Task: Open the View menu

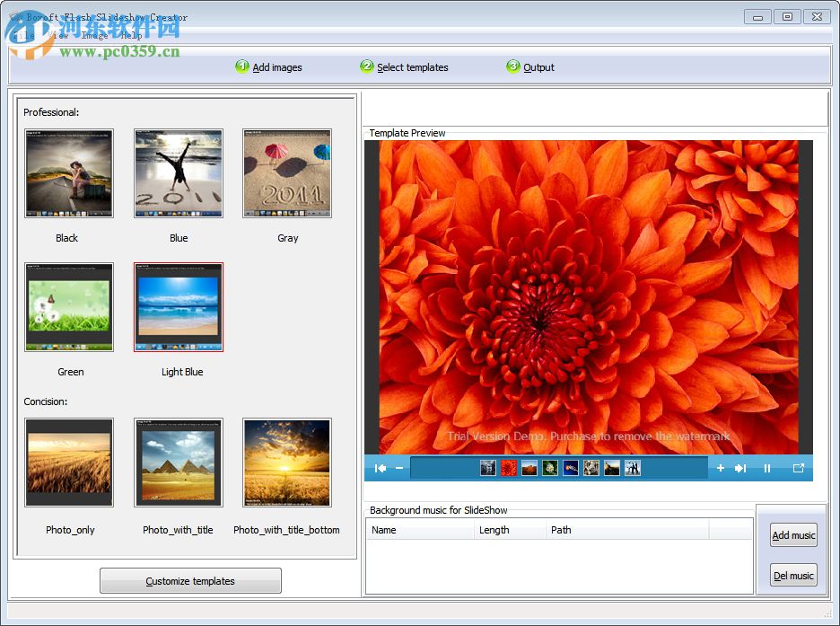Action: pos(57,37)
